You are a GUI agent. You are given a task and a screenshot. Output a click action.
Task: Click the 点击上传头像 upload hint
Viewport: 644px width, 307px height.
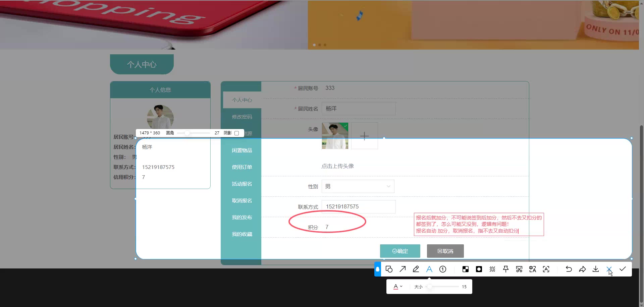337,166
